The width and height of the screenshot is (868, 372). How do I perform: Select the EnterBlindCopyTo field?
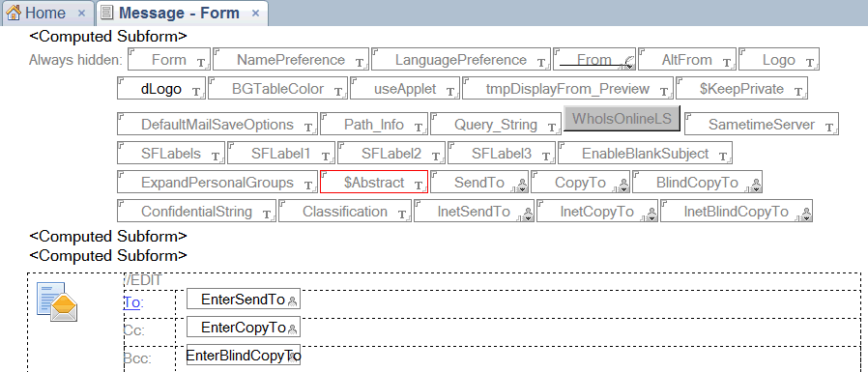(244, 355)
